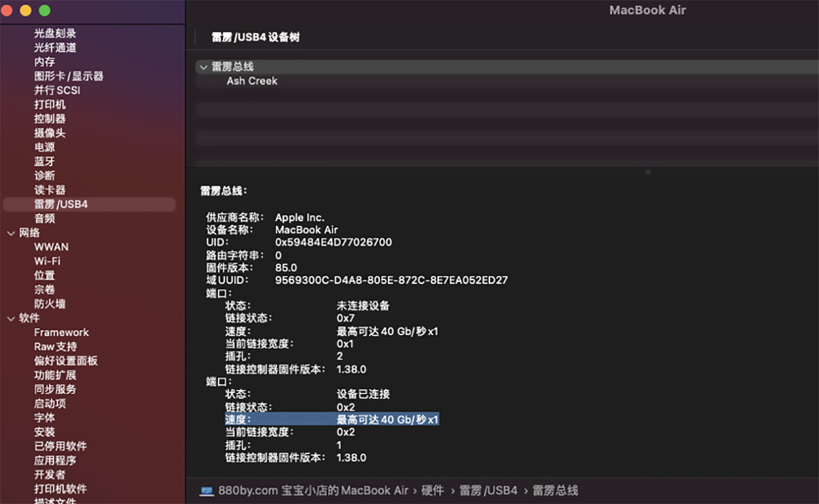Collapse the 网络 section in the sidebar
This screenshot has width=819, height=504.
tap(10, 233)
